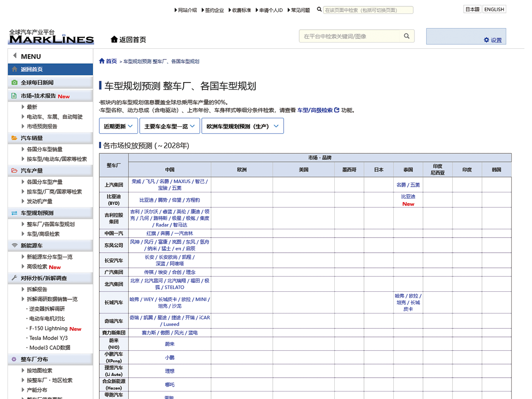Open sidebar link 新能源车分车型一览
The height and width of the screenshot is (399, 532).
pos(49,257)
